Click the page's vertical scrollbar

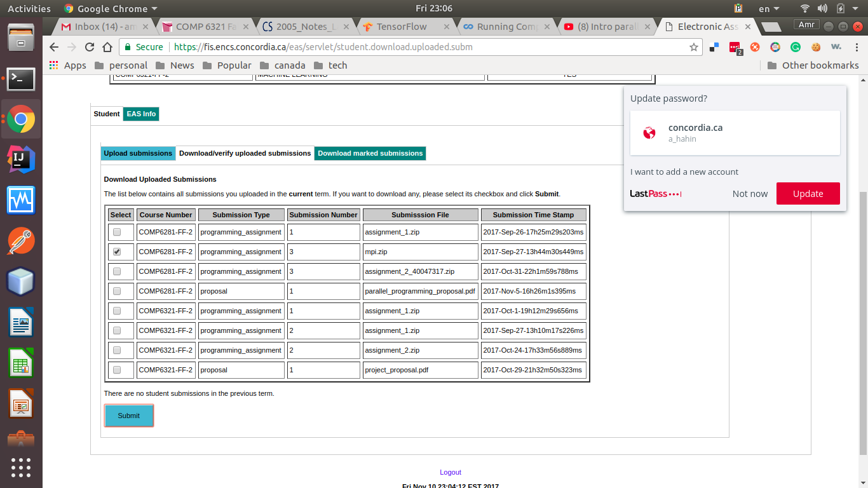tap(863, 323)
